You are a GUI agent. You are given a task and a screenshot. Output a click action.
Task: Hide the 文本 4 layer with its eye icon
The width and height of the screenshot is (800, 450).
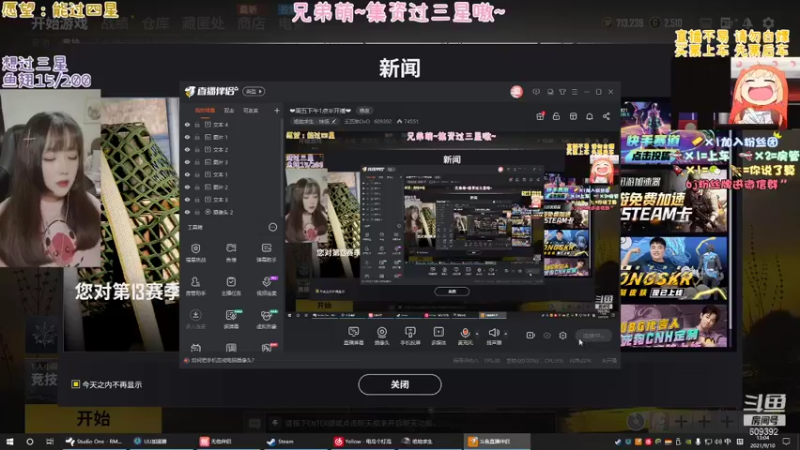click(187, 124)
